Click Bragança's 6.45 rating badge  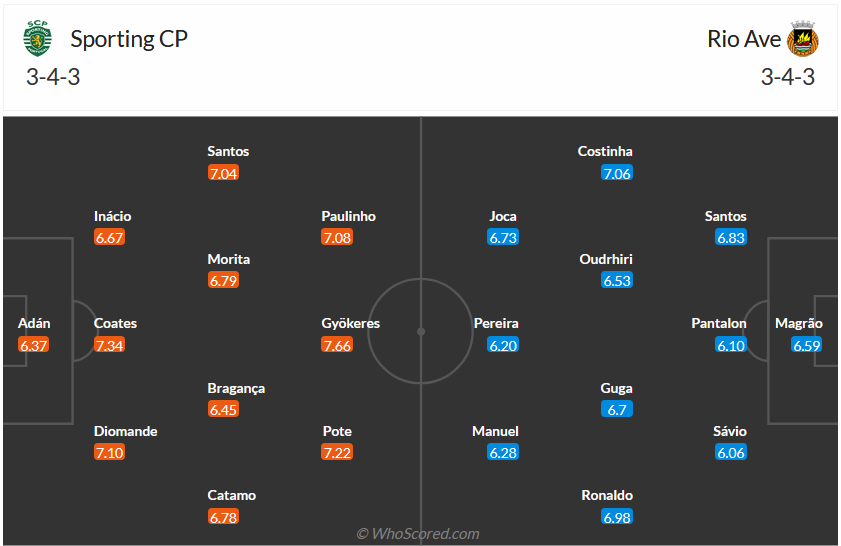tap(223, 409)
